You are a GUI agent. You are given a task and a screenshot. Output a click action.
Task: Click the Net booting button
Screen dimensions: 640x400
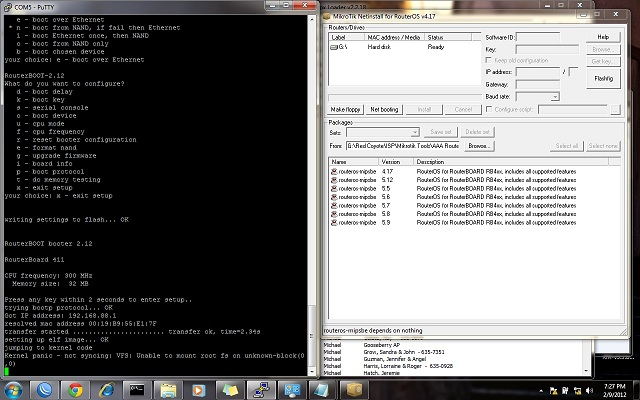pyautogui.click(x=384, y=108)
